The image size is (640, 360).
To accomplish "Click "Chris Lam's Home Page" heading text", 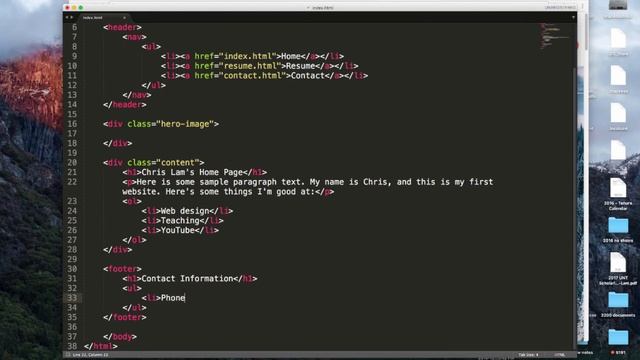I will tap(192, 172).
